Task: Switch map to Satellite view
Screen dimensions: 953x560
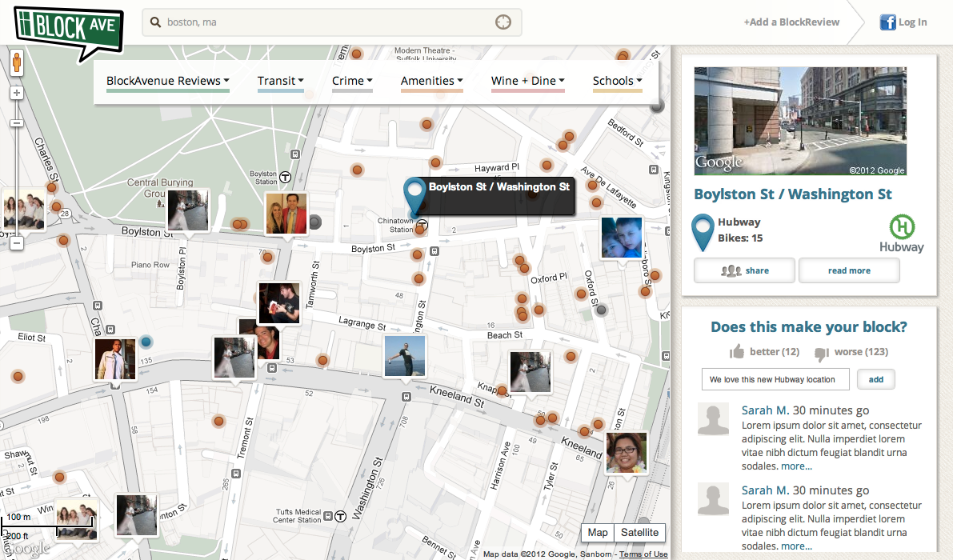Action: [639, 533]
